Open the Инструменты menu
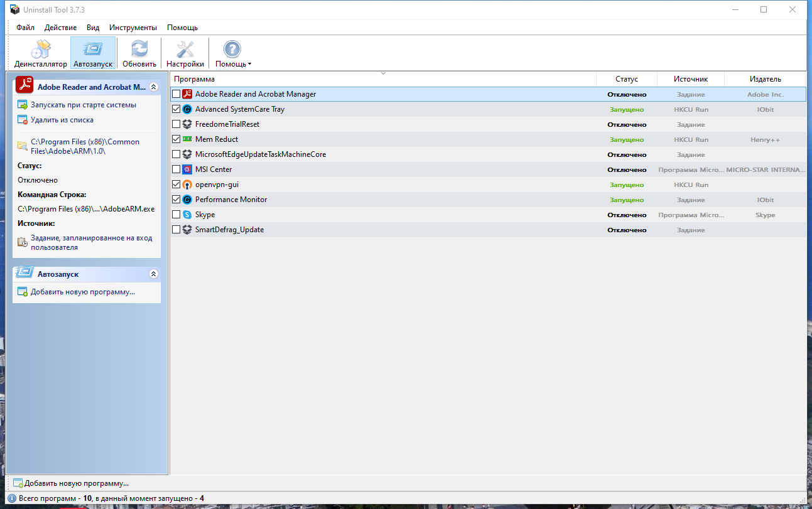Viewport: 812px width, 509px height. point(133,28)
